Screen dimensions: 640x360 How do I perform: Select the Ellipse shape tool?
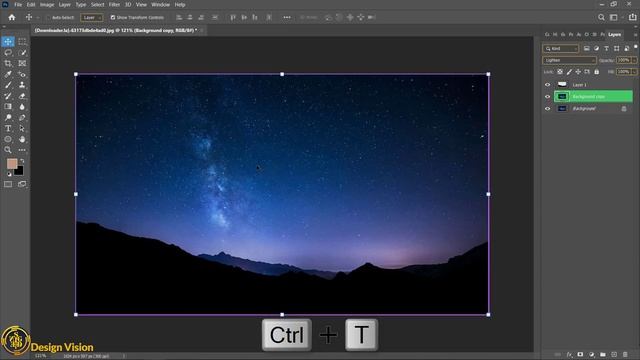pyautogui.click(x=8, y=139)
